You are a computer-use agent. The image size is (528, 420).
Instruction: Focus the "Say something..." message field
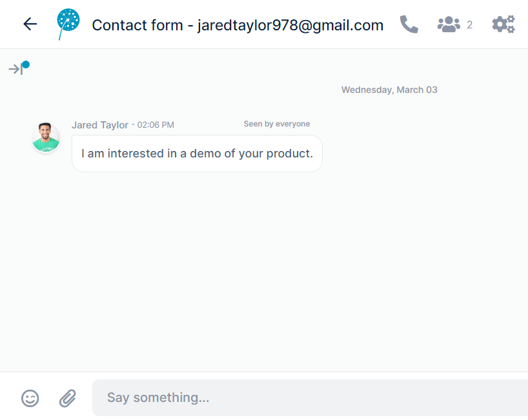pos(310,398)
